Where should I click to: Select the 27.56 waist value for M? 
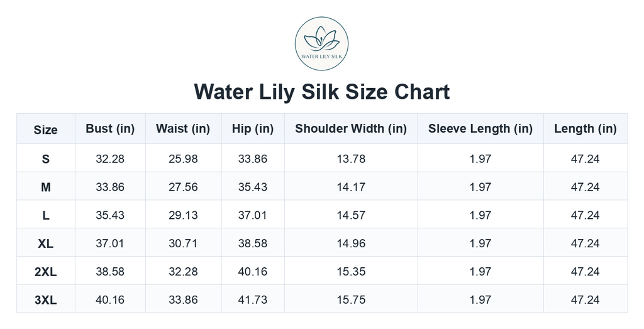tap(183, 187)
